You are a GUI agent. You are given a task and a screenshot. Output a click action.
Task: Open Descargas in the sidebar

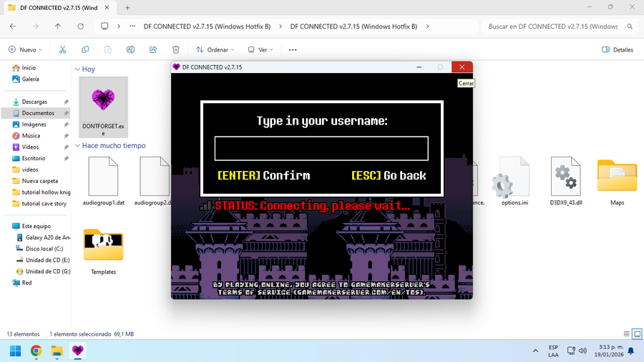[x=34, y=102]
